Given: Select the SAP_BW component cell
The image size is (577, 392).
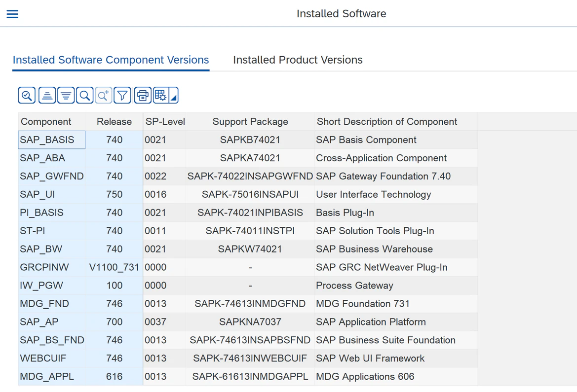Looking at the screenshot, I should click(51, 249).
